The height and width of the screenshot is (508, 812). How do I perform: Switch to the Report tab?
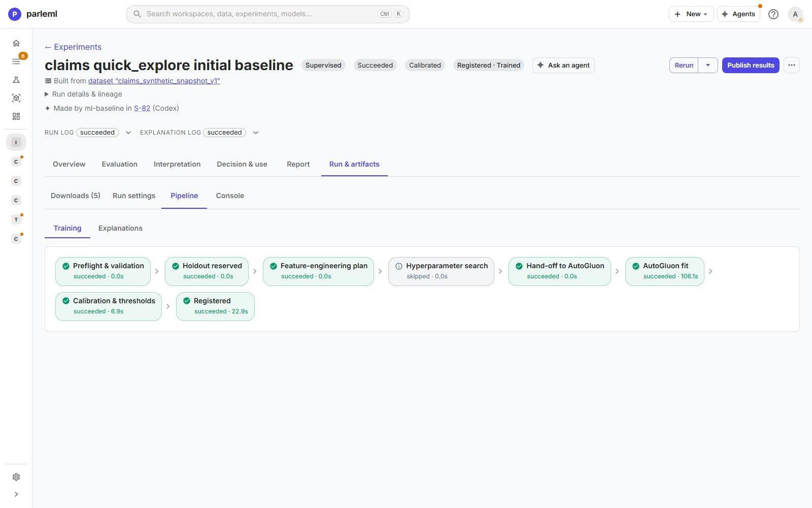point(298,164)
